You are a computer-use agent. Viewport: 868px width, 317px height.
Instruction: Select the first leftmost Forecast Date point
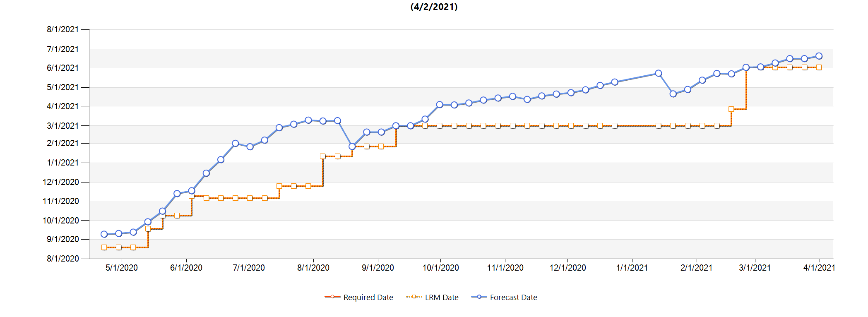[104, 234]
